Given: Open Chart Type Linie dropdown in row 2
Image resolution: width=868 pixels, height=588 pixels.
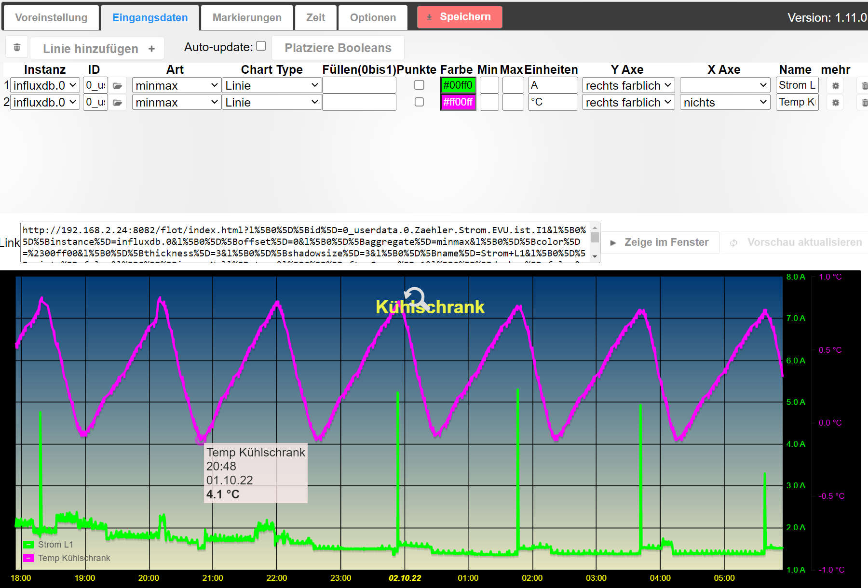Looking at the screenshot, I should click(x=271, y=103).
